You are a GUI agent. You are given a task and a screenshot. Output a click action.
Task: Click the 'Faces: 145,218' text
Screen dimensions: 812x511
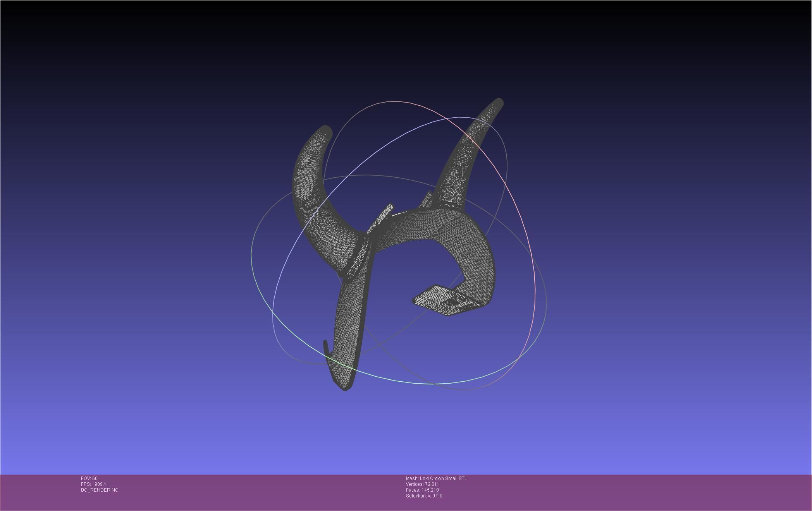[x=422, y=490]
